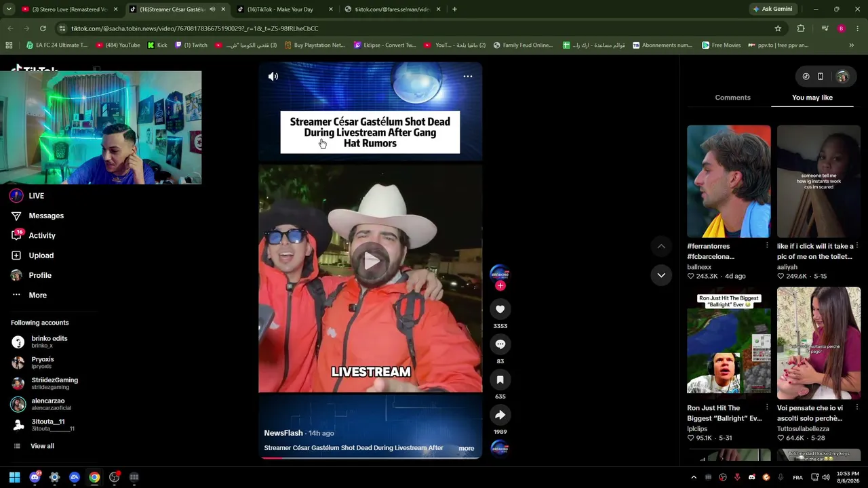Expand the video caption with 'more'
Image resolution: width=868 pixels, height=488 pixels.
coord(466,448)
